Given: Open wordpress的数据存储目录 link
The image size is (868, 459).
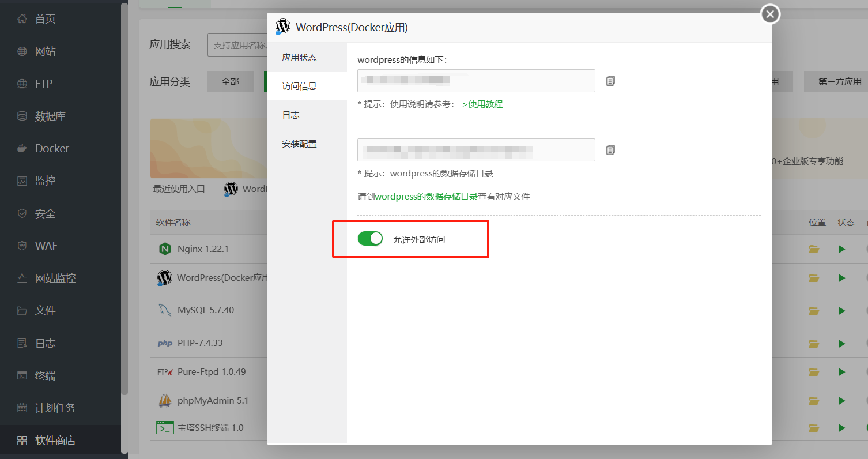Looking at the screenshot, I should (427, 196).
